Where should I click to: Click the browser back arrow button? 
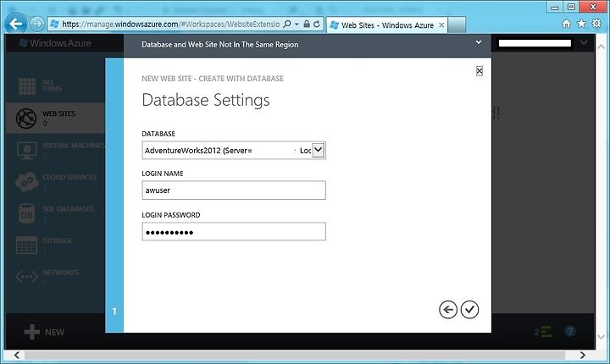coord(16,24)
